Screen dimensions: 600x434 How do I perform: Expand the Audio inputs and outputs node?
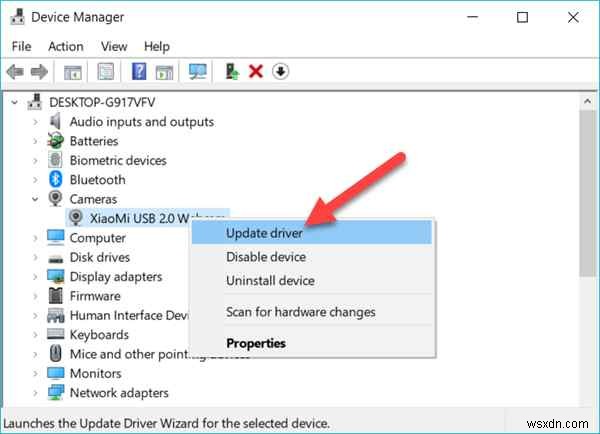tap(36, 122)
